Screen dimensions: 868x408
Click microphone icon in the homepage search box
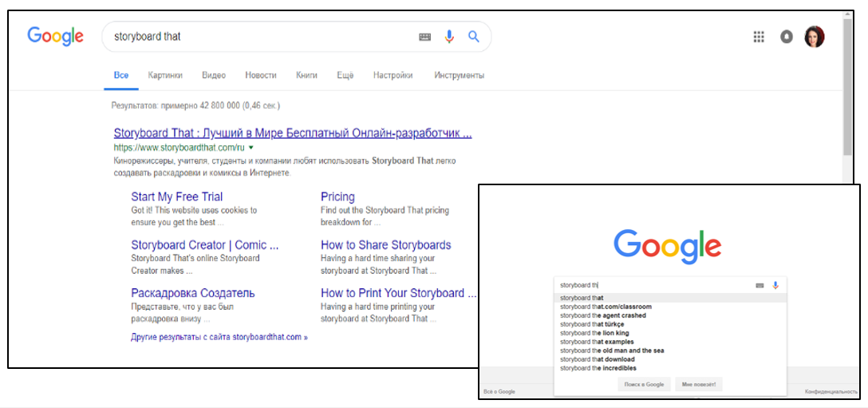(775, 286)
